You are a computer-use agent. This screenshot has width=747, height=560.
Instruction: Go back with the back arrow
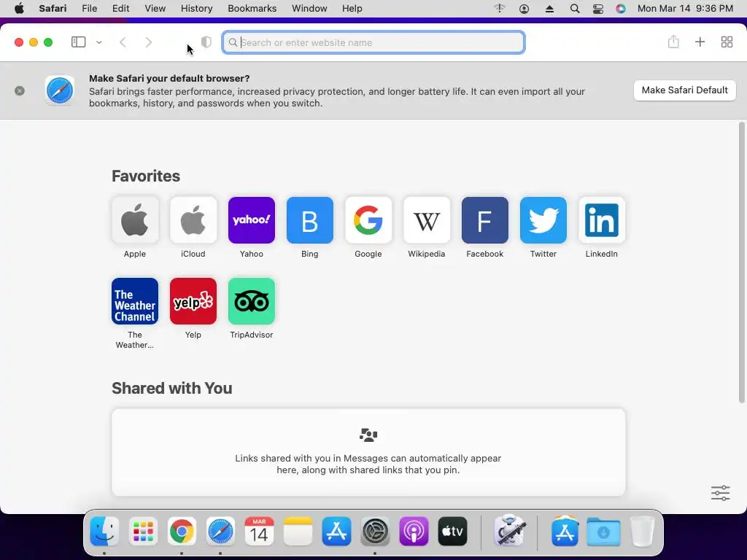123,42
